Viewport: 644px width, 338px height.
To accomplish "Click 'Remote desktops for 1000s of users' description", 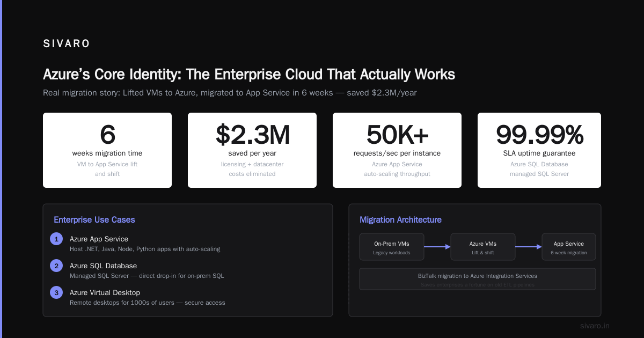I will [148, 303].
